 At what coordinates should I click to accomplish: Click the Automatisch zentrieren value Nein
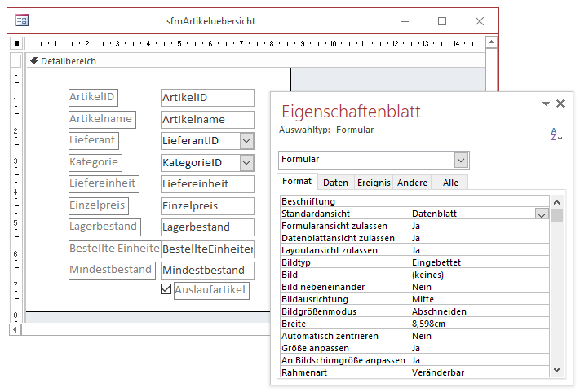coord(479,336)
